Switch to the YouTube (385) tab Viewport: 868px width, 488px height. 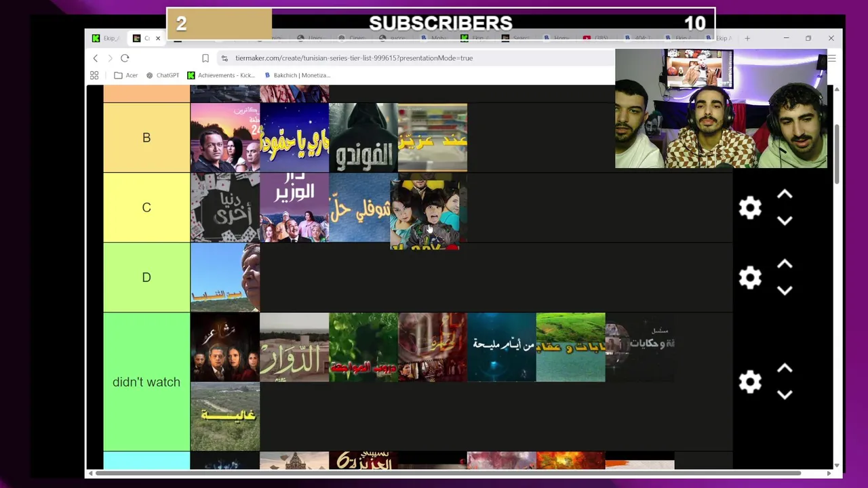(x=597, y=38)
